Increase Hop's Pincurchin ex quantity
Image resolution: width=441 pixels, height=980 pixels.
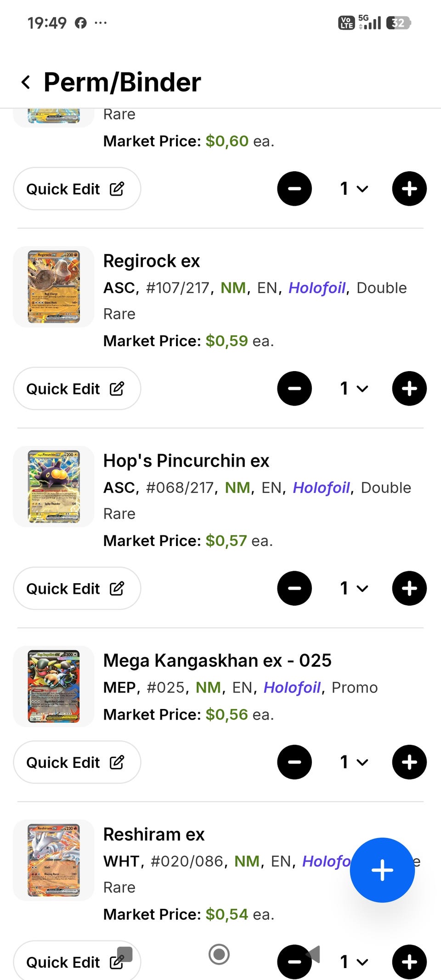(x=409, y=588)
